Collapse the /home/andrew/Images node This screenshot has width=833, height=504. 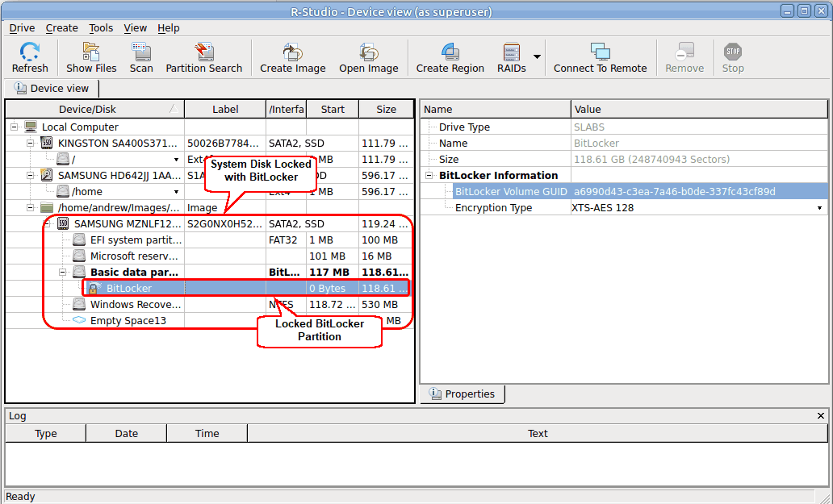(31, 207)
